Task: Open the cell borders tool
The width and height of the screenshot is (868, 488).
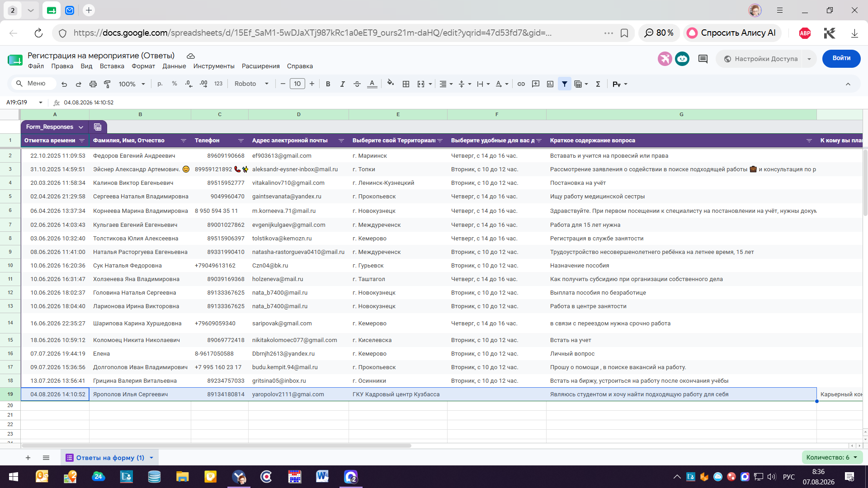Action: (406, 84)
